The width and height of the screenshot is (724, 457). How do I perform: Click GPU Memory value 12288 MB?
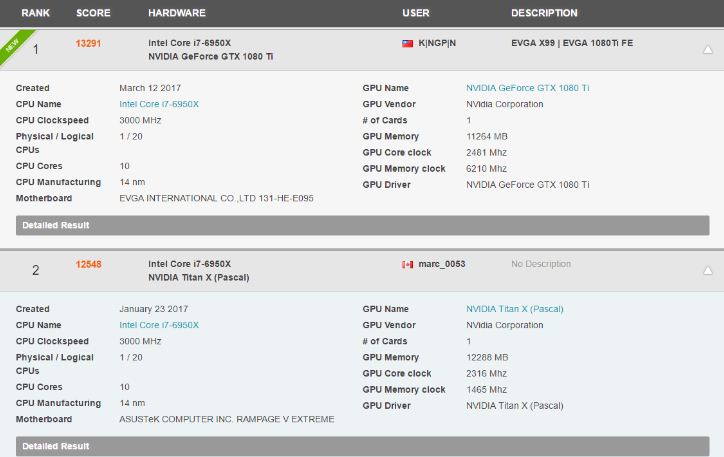coord(487,357)
